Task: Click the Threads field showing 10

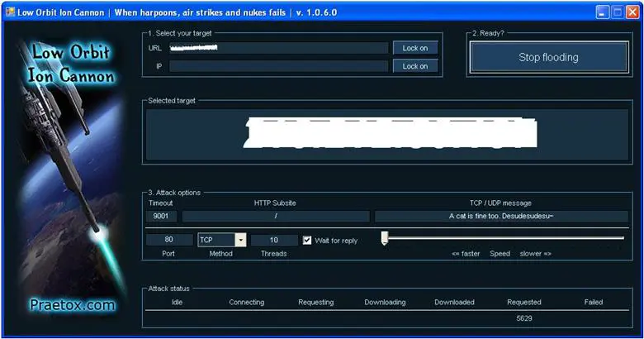Action: tap(273, 240)
